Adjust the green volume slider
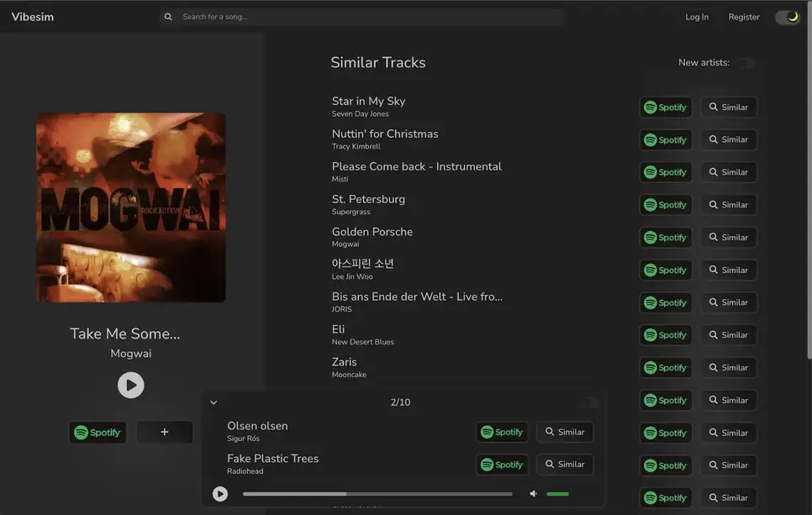The width and height of the screenshot is (812, 515). pyautogui.click(x=558, y=494)
